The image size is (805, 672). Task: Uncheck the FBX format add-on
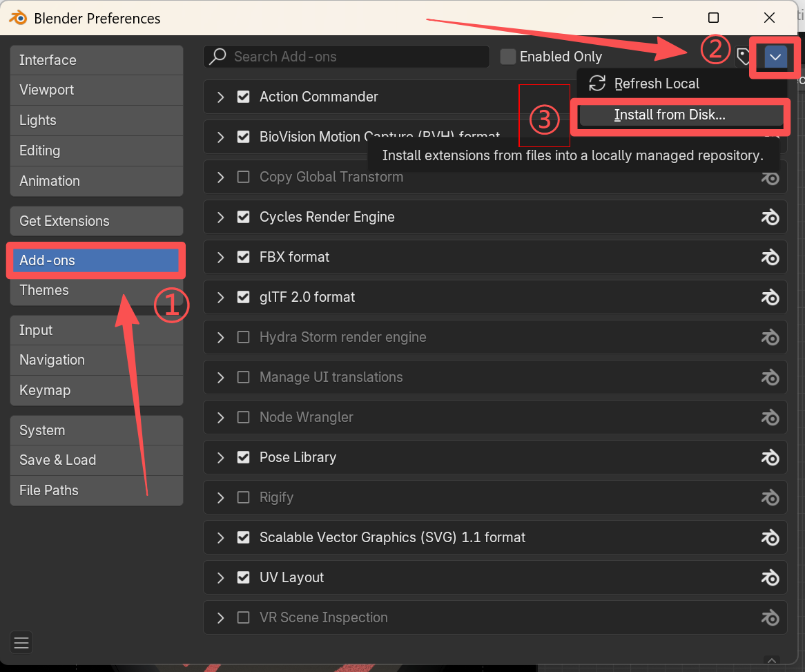243,257
